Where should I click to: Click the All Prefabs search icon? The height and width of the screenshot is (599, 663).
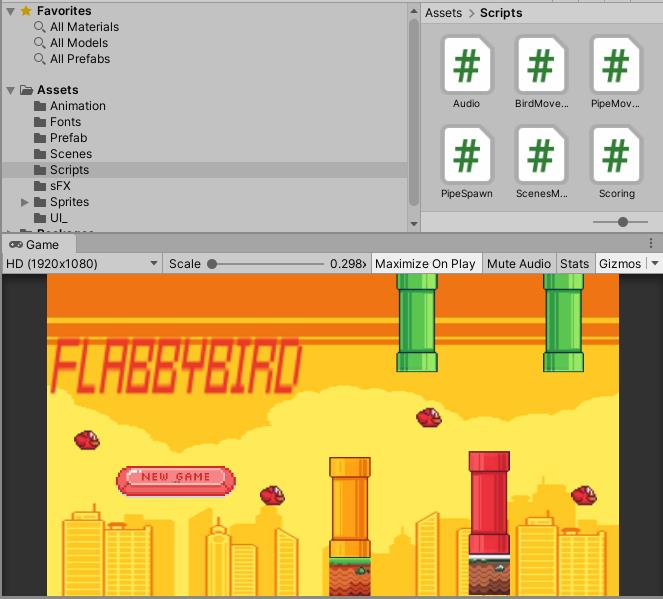pos(40,59)
